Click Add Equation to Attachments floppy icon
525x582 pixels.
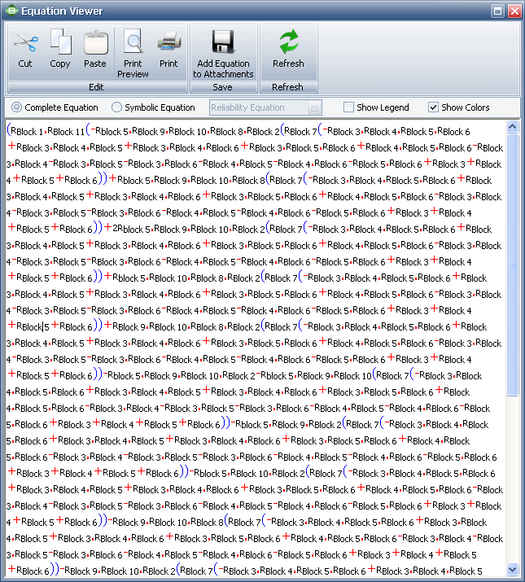pos(223,42)
